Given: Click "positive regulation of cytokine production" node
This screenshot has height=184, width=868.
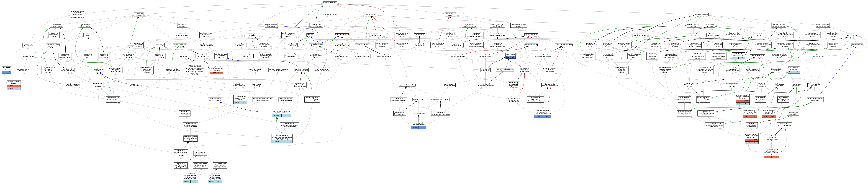Looking at the screenshot, I should pos(732,85).
